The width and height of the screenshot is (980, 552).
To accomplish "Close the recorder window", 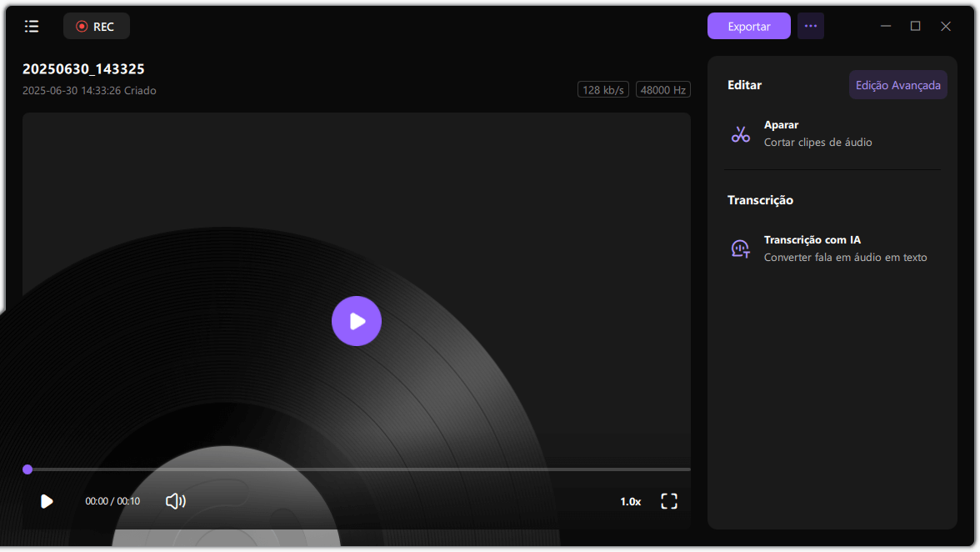I will [946, 26].
